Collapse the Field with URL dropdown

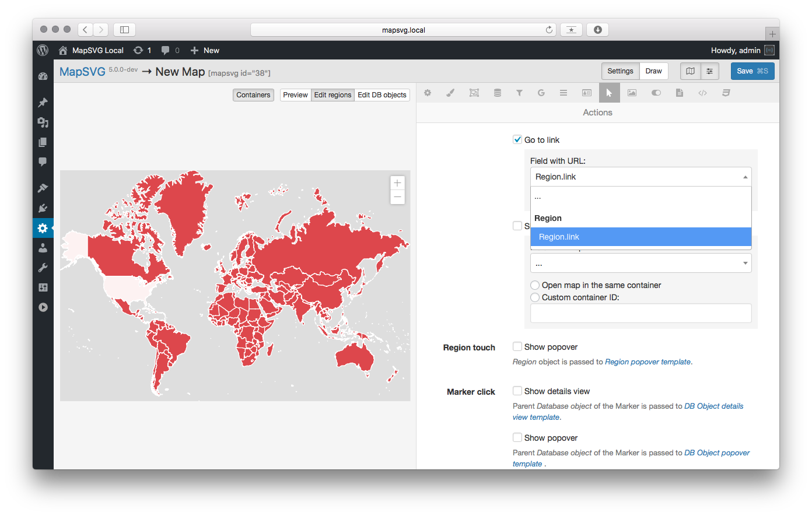(x=640, y=177)
